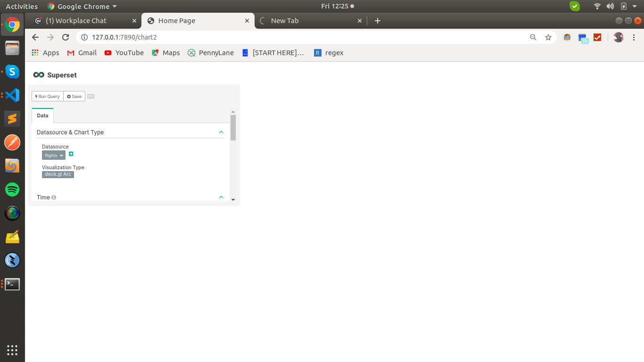Click the info icon next to Time
644x362 pixels.
[x=53, y=197]
